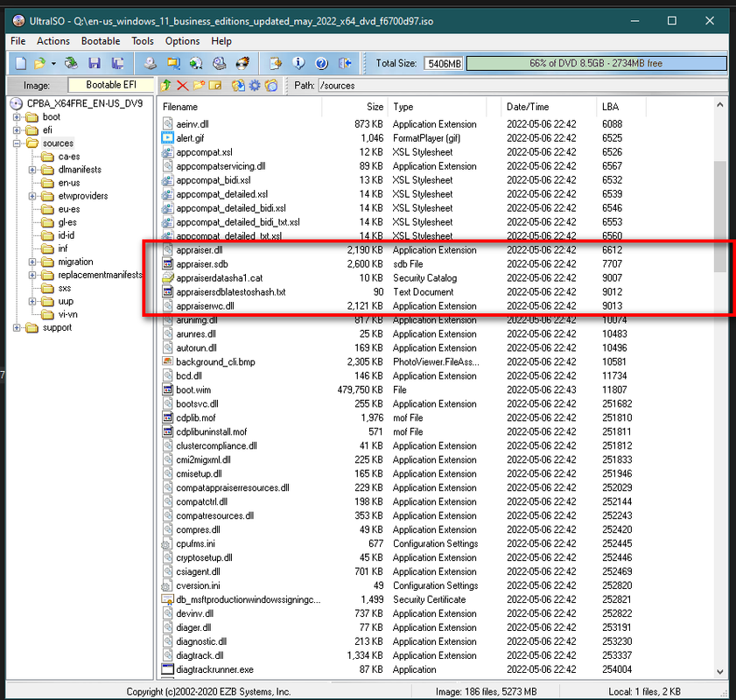Open the File menu
The width and height of the screenshot is (736, 700).
pyautogui.click(x=18, y=41)
